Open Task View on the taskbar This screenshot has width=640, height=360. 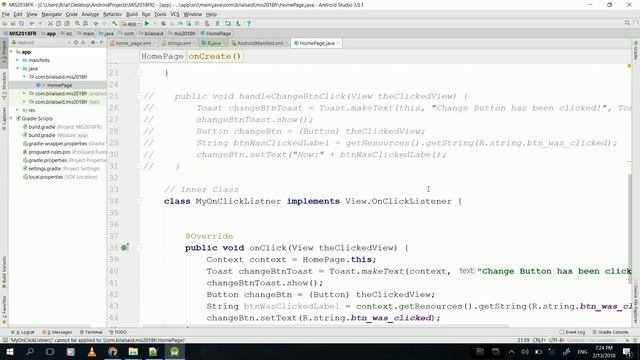50,351
